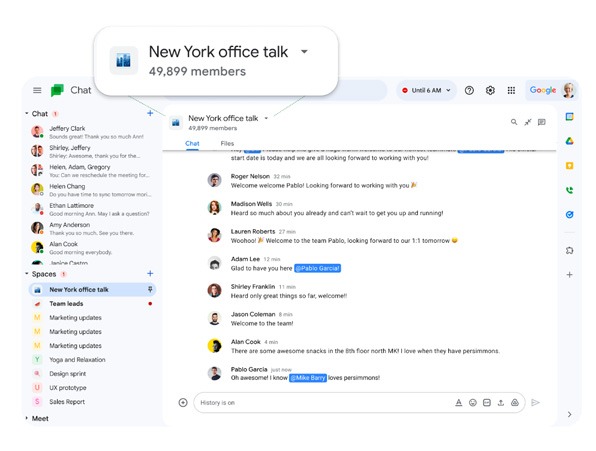Open the main hamburger menu
596x451 pixels.
[x=37, y=90]
